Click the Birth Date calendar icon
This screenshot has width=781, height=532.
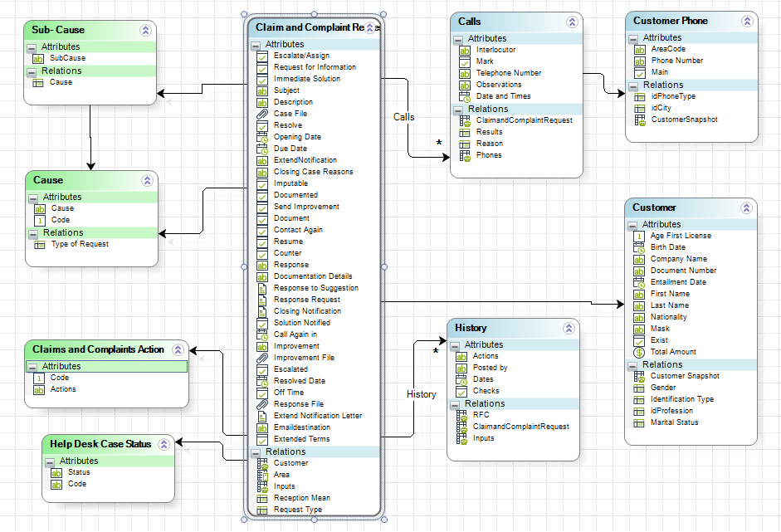[639, 248]
